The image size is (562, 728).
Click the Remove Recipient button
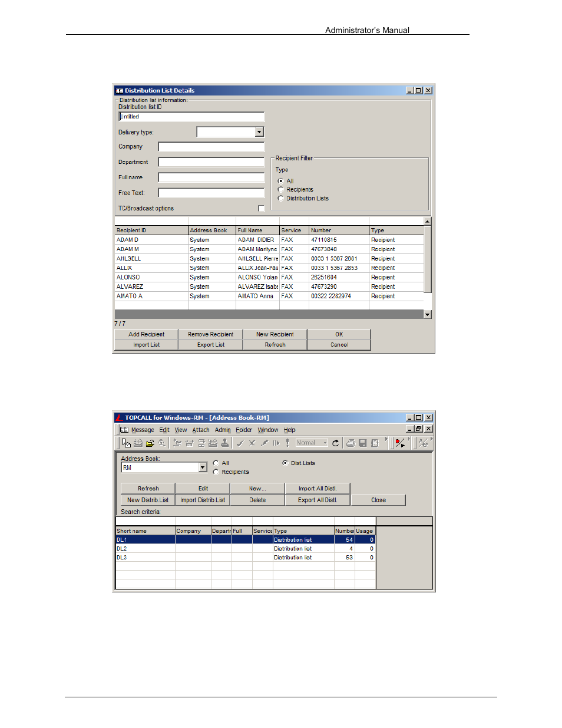coord(211,334)
